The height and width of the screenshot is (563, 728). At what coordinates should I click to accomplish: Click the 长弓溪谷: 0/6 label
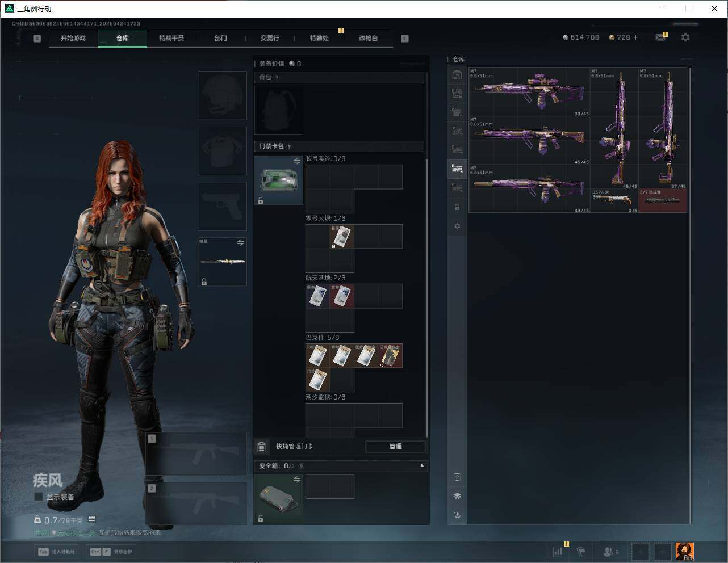click(325, 159)
